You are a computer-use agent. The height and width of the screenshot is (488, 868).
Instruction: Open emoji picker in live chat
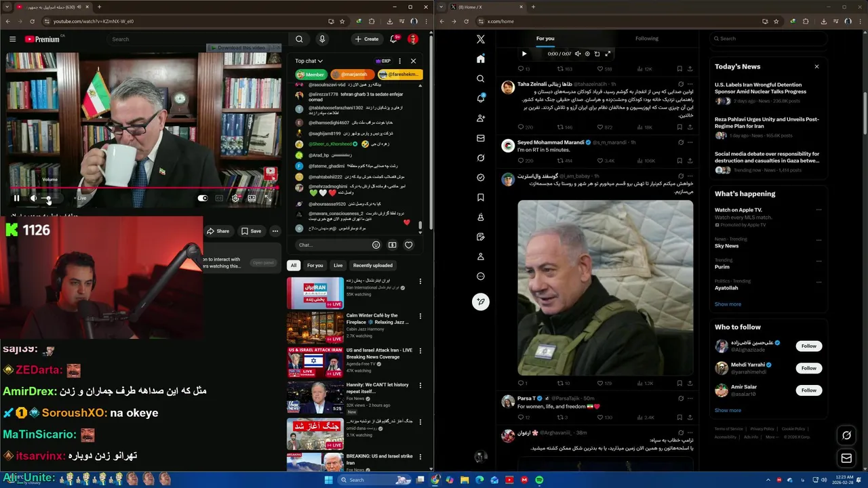coord(376,245)
